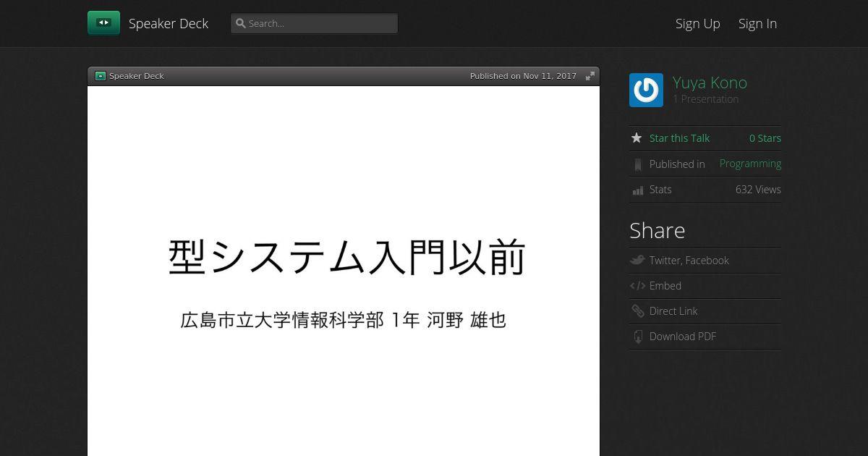Click the Published in label

tap(677, 164)
